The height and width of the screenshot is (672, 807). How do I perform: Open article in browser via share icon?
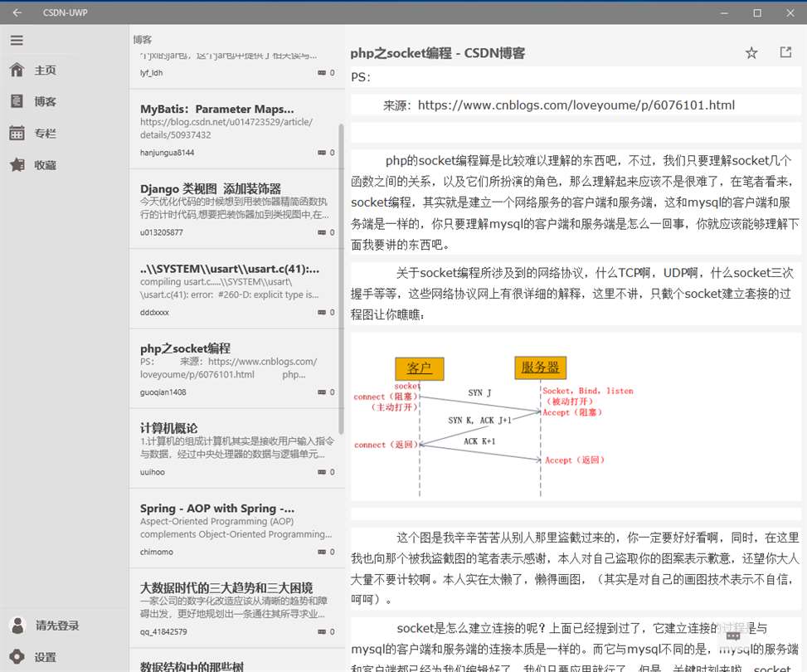coord(785,52)
